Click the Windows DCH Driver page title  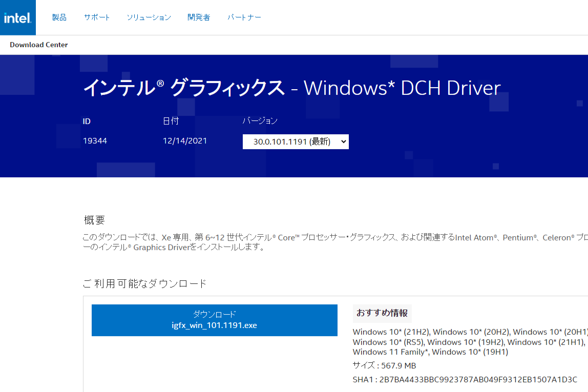(292, 88)
